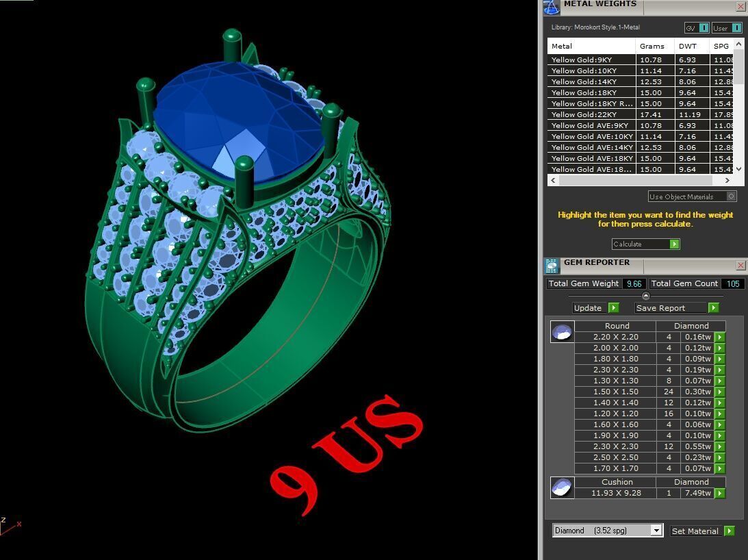
Task: Select Yellow Gold:9KY row
Action: coord(640,60)
